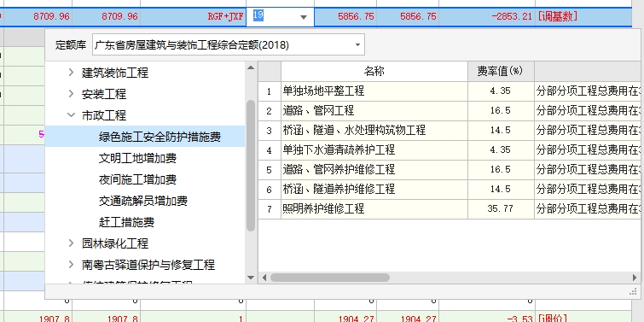Click the 南粤古驿道保护与修复工程 tree label
The image size is (644, 322).
[x=148, y=265]
